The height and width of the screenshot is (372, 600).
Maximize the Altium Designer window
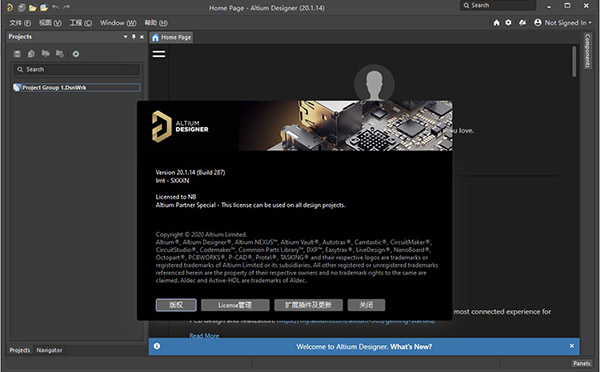tap(567, 5)
